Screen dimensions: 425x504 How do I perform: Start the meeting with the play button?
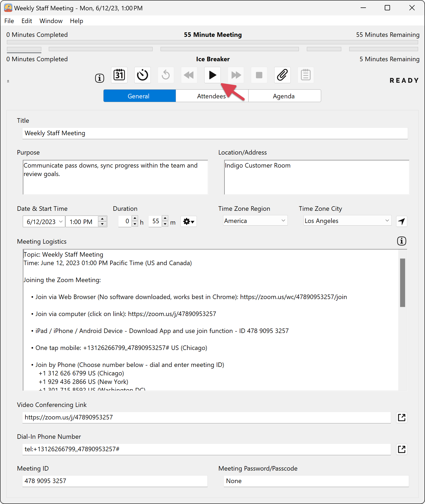click(212, 75)
